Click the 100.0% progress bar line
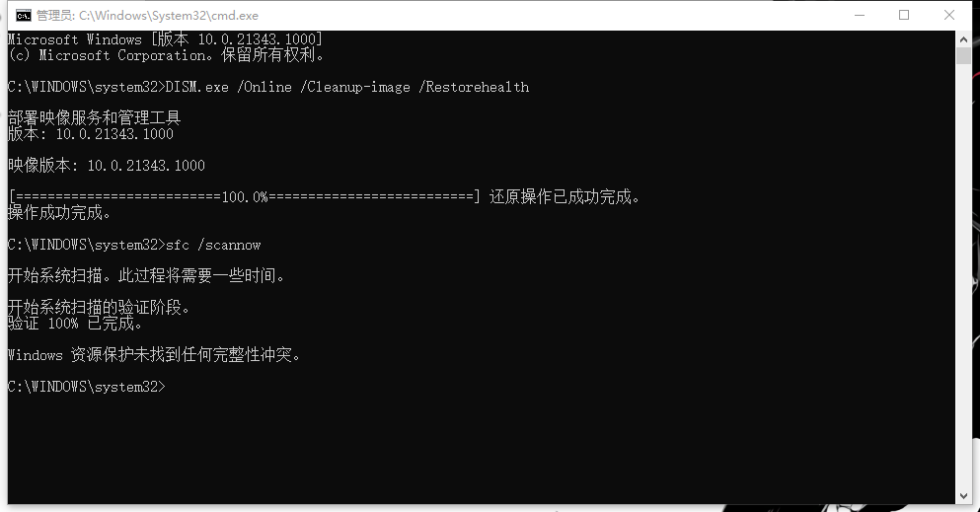Image resolution: width=980 pixels, height=512 pixels. click(x=245, y=196)
